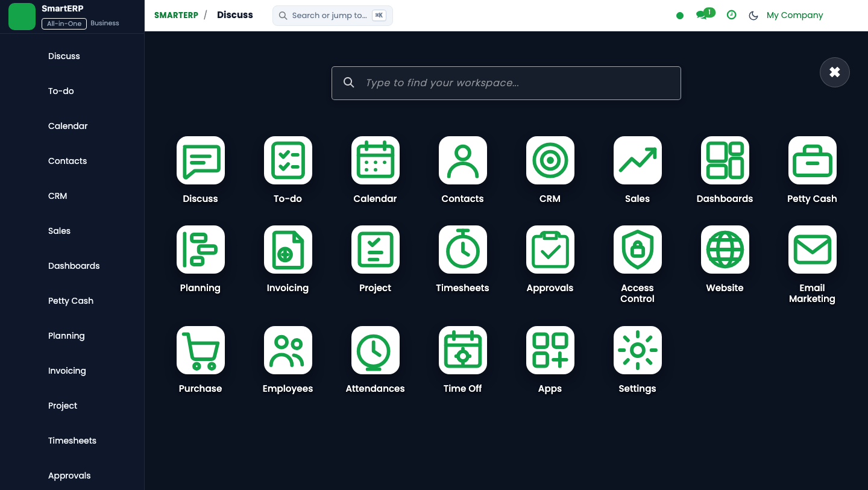Open the Settings sun-gear tile
The height and width of the screenshot is (490, 868).
pos(638,350)
